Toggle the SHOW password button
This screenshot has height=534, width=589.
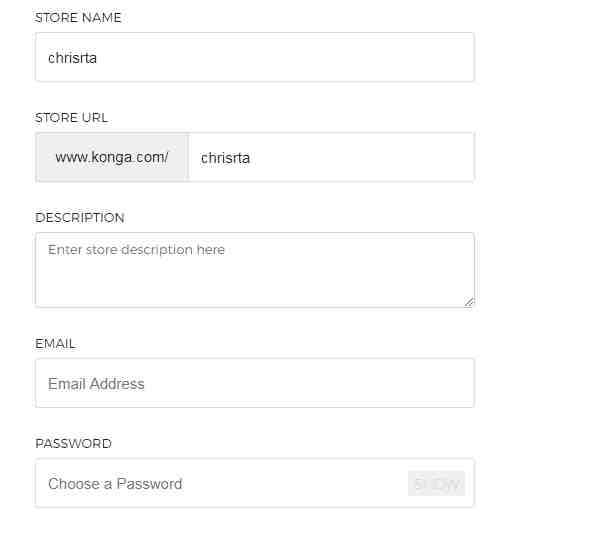[436, 483]
